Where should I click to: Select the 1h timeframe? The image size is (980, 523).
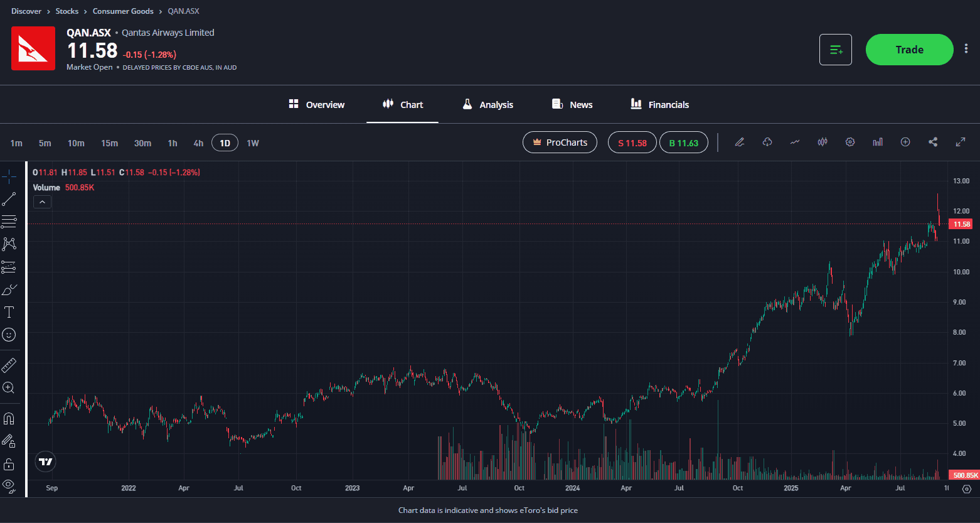click(173, 143)
